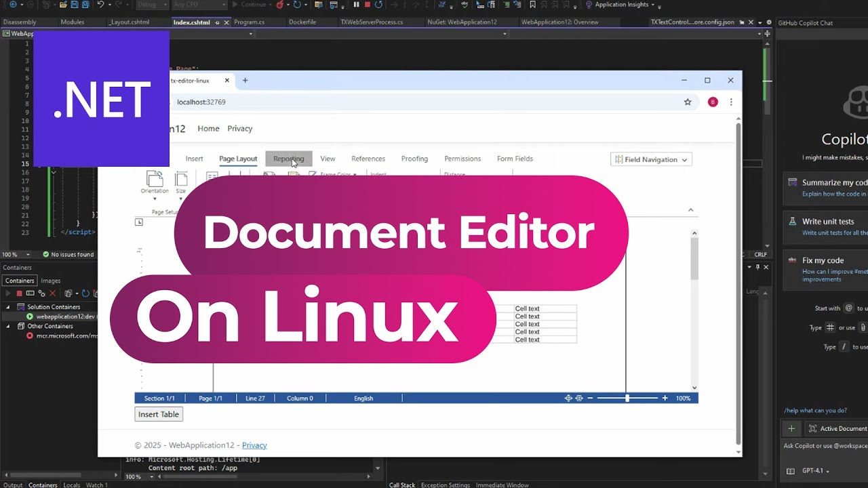This screenshot has width=868, height=488.
Task: Click the fit-page icon in editor status bar
Action: pyautogui.click(x=568, y=399)
